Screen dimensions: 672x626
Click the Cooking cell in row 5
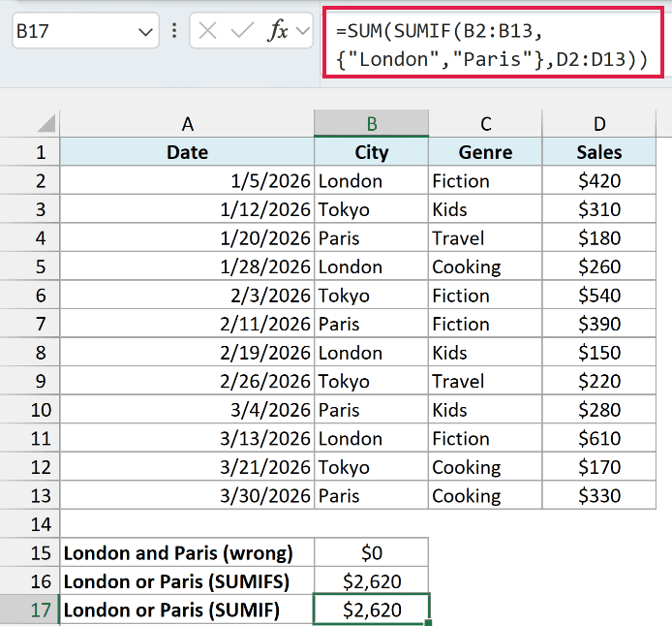pos(485,266)
